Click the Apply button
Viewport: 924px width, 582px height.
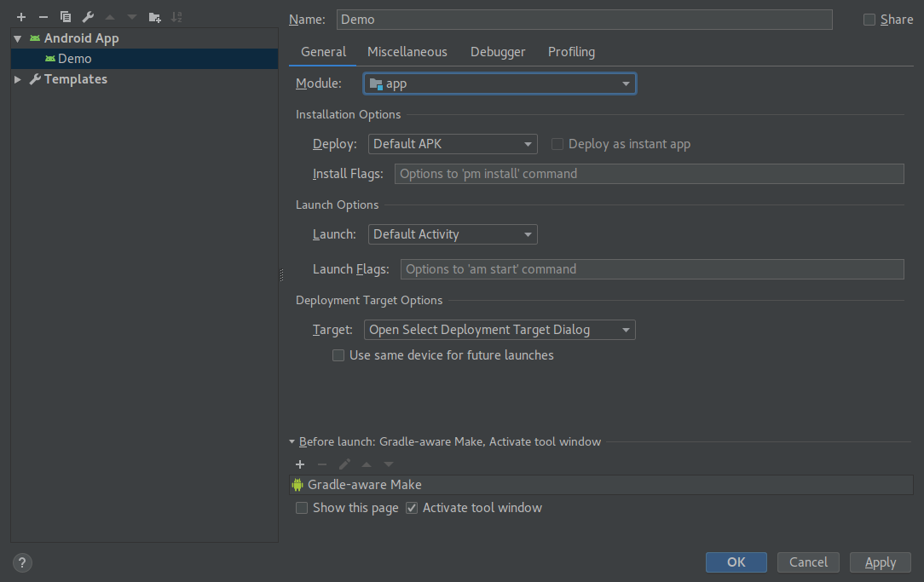[x=880, y=562]
